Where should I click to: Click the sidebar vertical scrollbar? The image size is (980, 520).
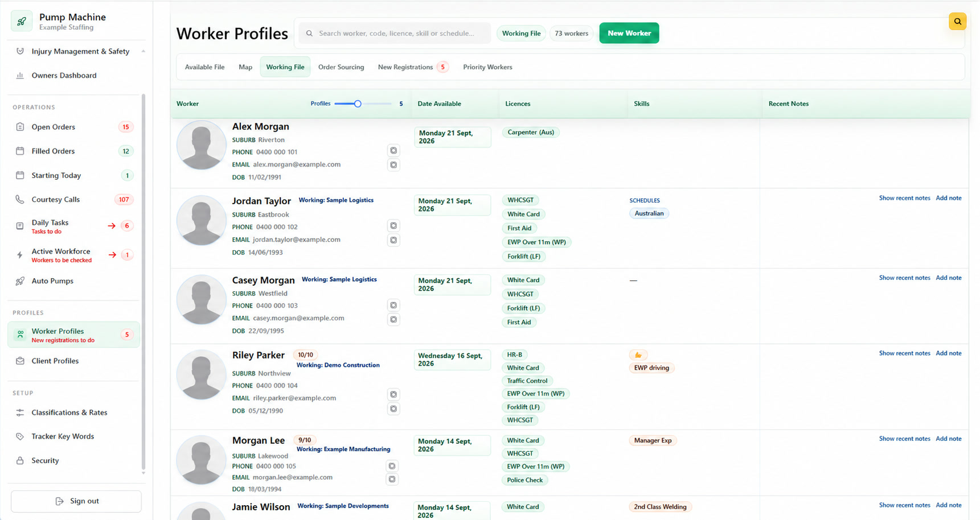point(143,282)
